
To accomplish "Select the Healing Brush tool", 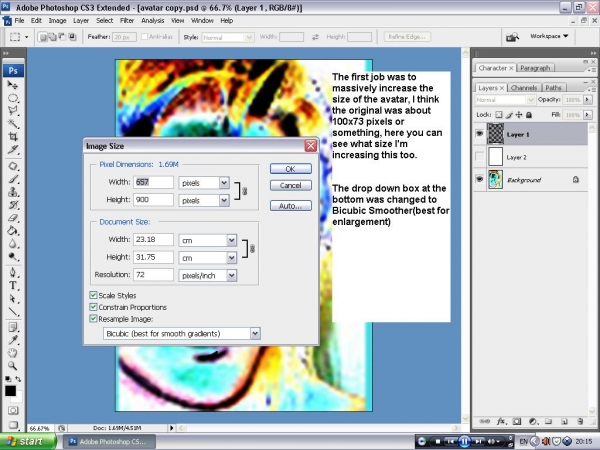I will point(13,166).
